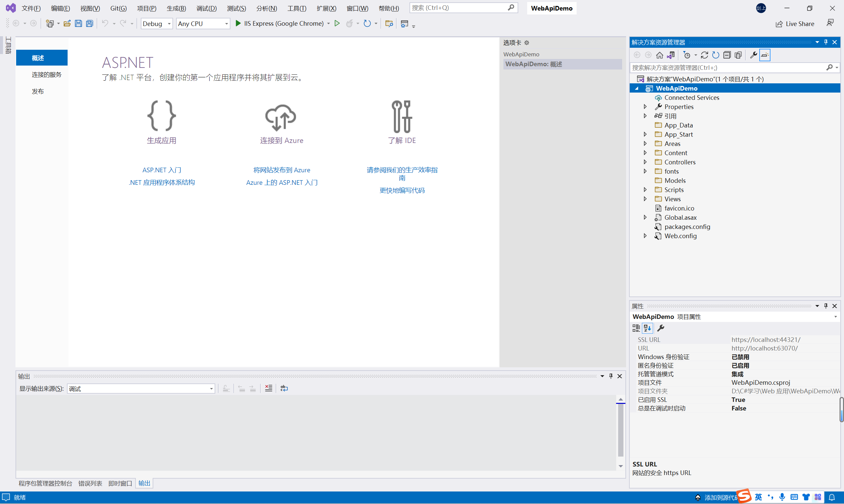Click Collapse All icon in Solution Explorer
Image resolution: width=844 pixels, height=504 pixels.
click(x=727, y=55)
